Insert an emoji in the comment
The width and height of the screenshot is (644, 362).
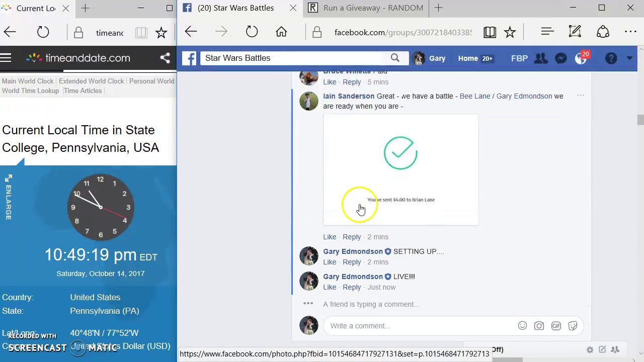coord(522,326)
